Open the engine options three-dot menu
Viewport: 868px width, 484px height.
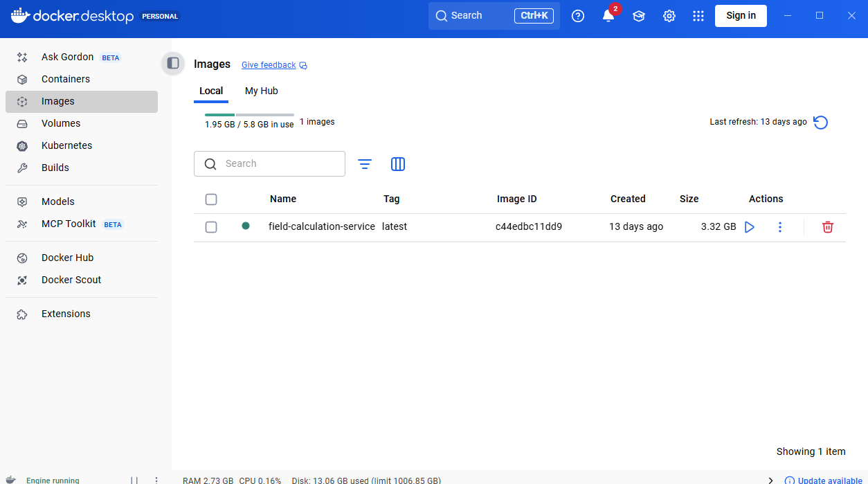pos(156,480)
